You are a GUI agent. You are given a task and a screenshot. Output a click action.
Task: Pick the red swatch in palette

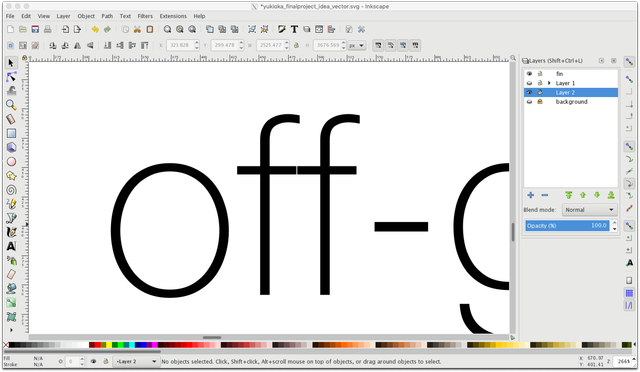[98, 345]
